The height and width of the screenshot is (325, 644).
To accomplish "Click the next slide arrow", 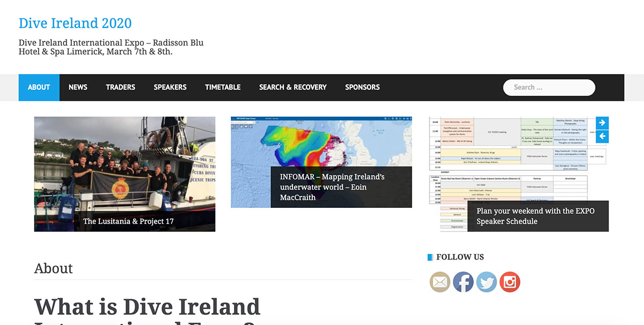I will 602,123.
